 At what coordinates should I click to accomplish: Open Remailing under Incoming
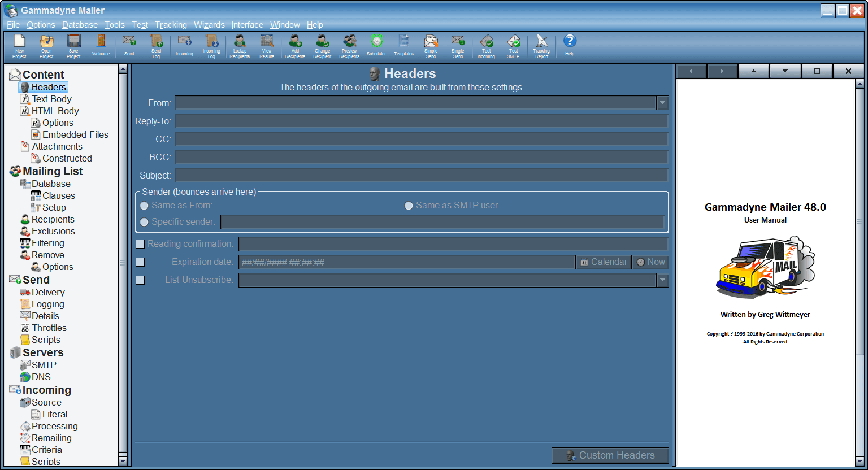pyautogui.click(x=51, y=438)
